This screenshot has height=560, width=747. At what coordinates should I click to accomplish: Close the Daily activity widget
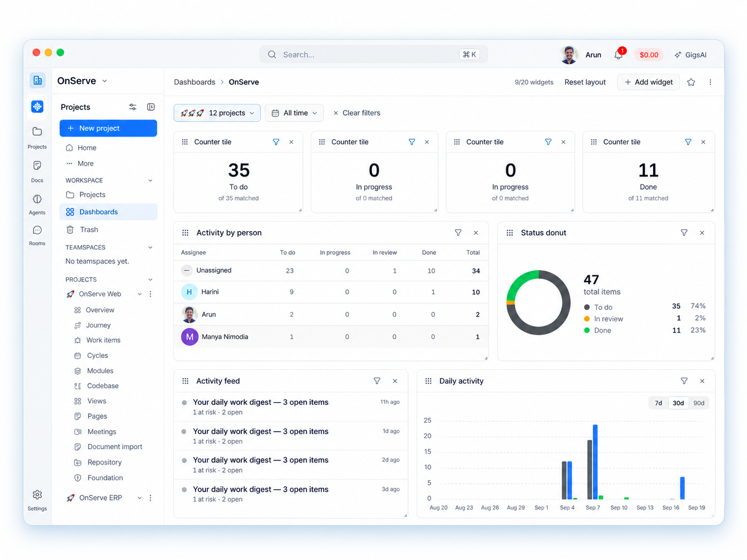(702, 381)
